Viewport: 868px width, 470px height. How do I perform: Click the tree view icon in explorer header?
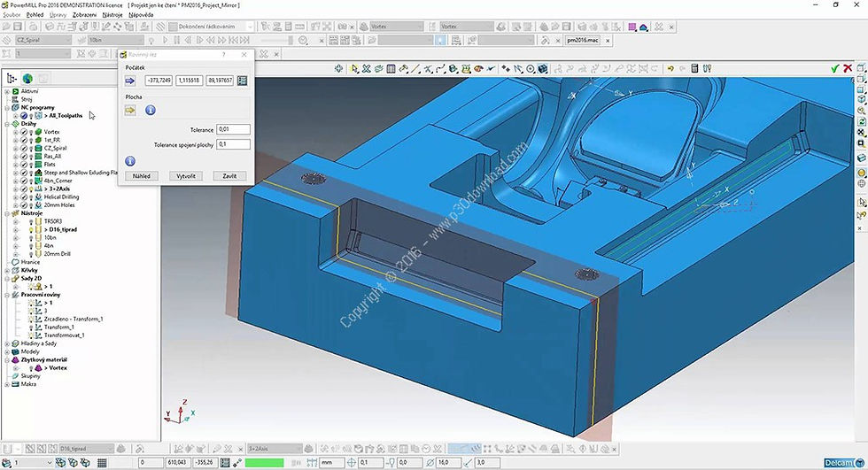[x=12, y=79]
